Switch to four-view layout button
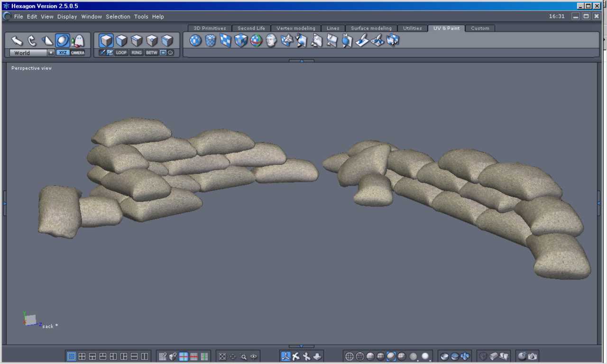Image resolution: width=607 pixels, height=364 pixels. (x=82, y=356)
